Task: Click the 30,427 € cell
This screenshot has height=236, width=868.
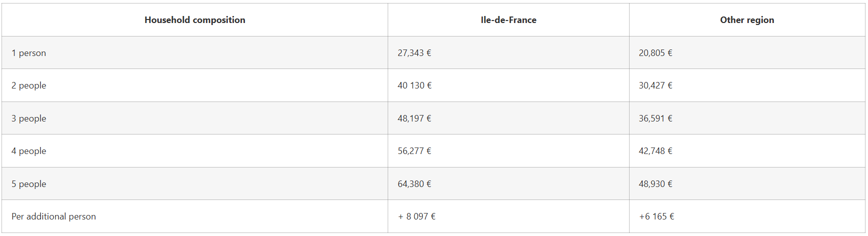Action: pyautogui.click(x=655, y=85)
